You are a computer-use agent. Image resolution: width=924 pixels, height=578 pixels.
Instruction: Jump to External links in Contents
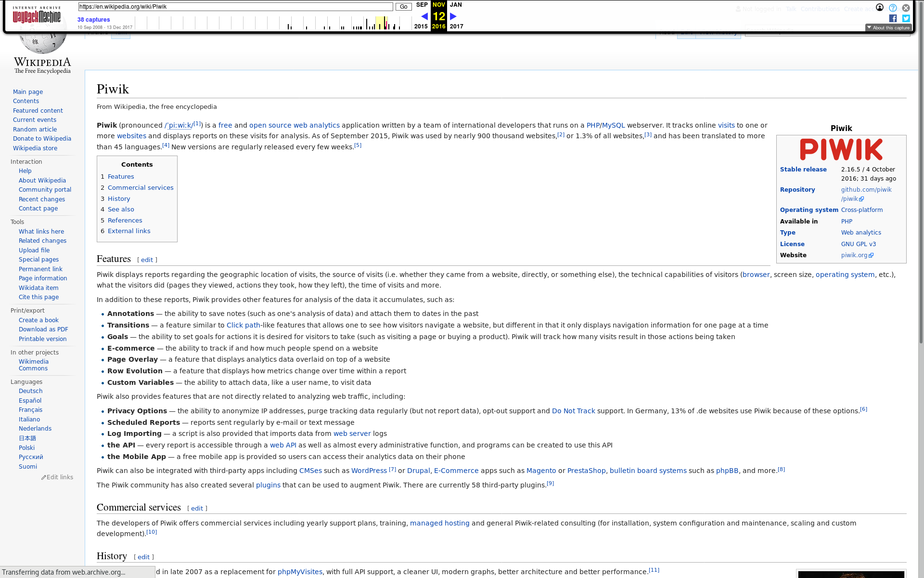(129, 231)
